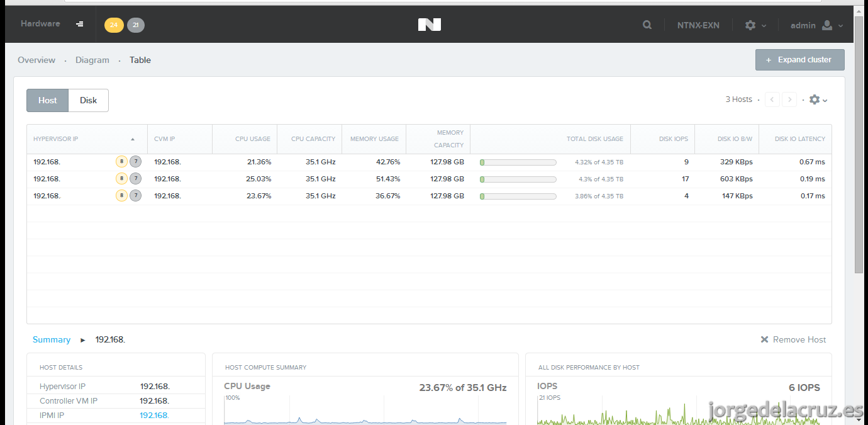Select the 51.43% memory usage cell
This screenshot has width=868, height=425.
click(x=388, y=179)
